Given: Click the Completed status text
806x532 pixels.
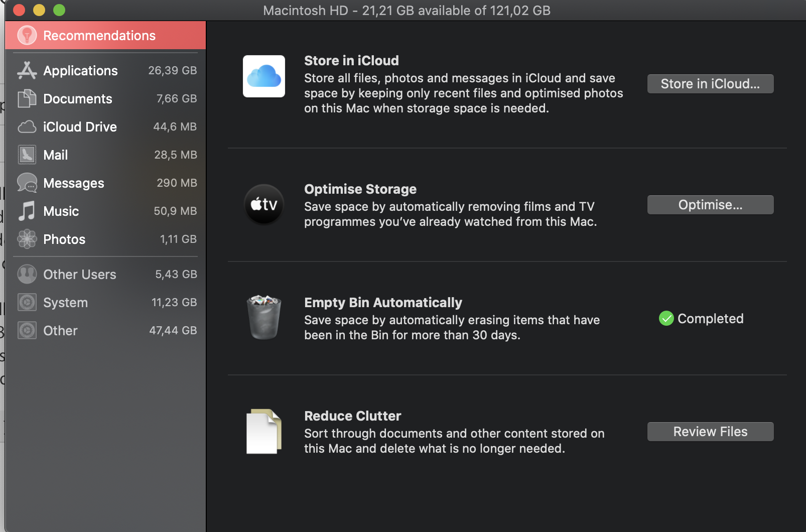Looking at the screenshot, I should 710,319.
